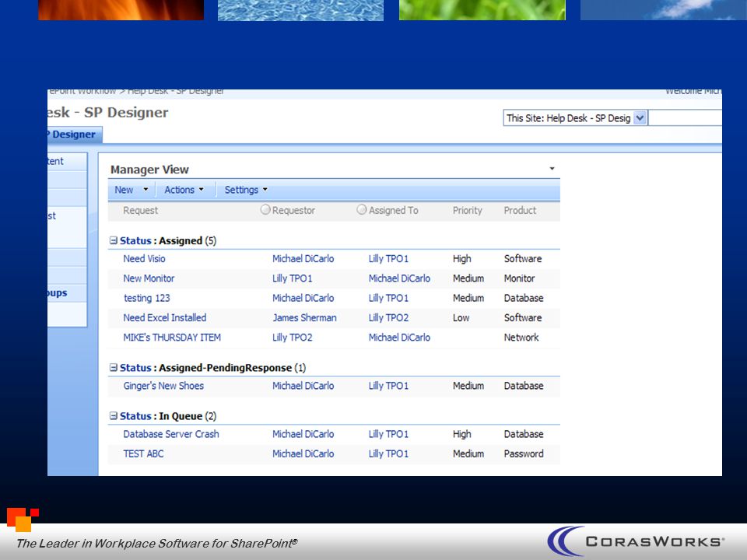Click the CorasWorks logo
The height and width of the screenshot is (560, 747).
pos(636,541)
